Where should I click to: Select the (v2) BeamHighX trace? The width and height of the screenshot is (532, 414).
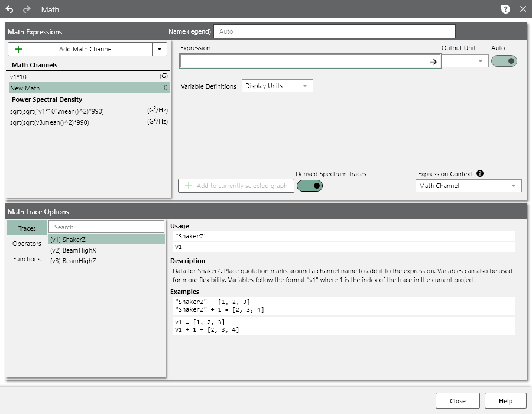point(106,250)
